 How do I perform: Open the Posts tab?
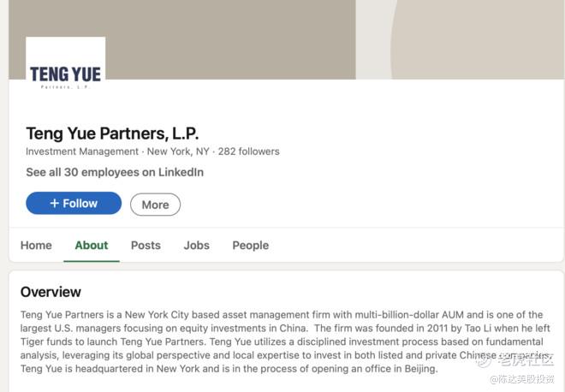pos(146,246)
